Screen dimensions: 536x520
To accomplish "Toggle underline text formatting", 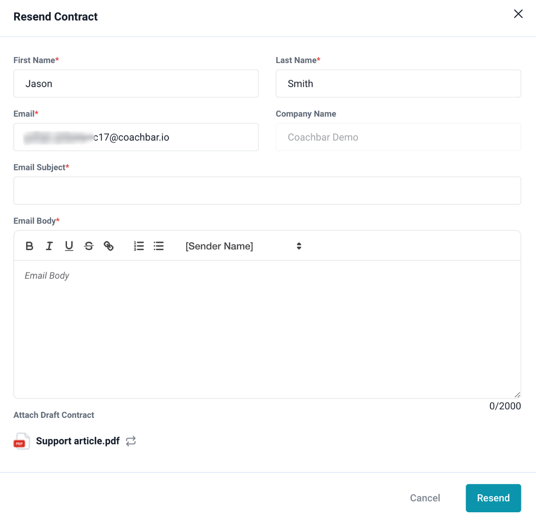I will (69, 246).
